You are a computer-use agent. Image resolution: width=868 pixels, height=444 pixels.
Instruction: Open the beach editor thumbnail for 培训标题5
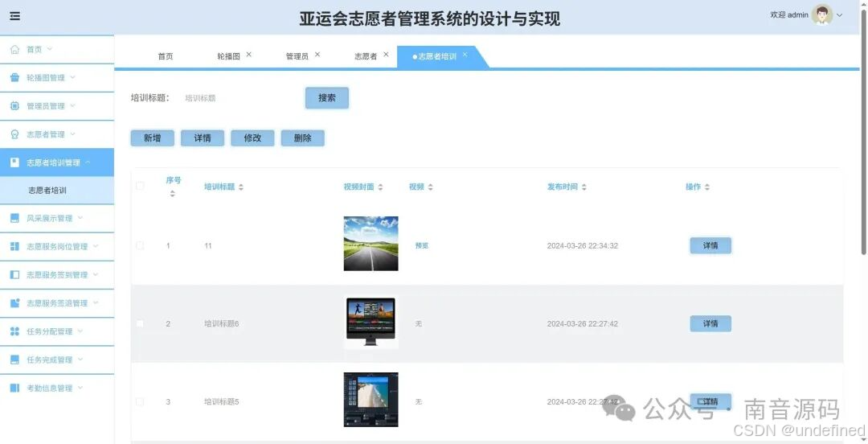coord(371,400)
